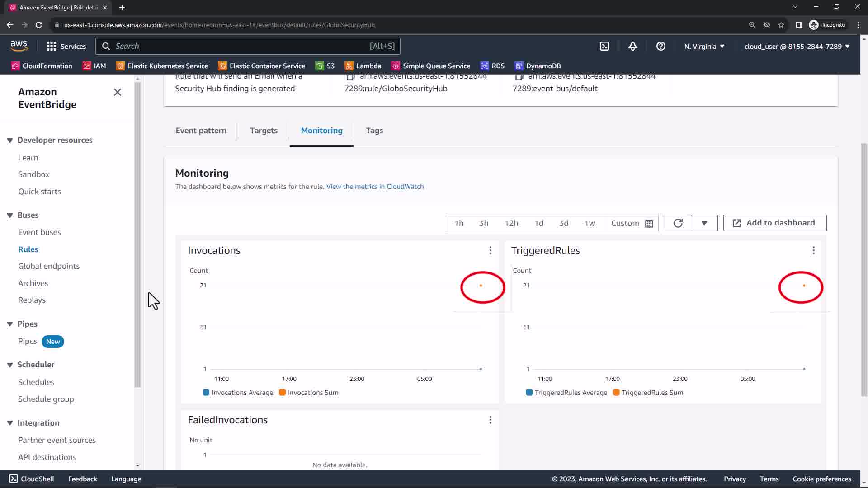Open the CloudShell icon in the top bar

point(604,46)
